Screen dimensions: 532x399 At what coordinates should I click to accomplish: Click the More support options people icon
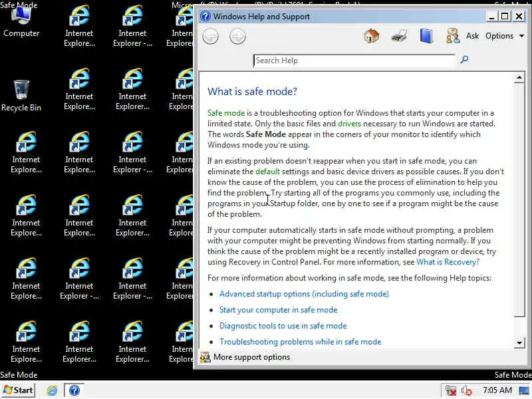[x=205, y=357]
